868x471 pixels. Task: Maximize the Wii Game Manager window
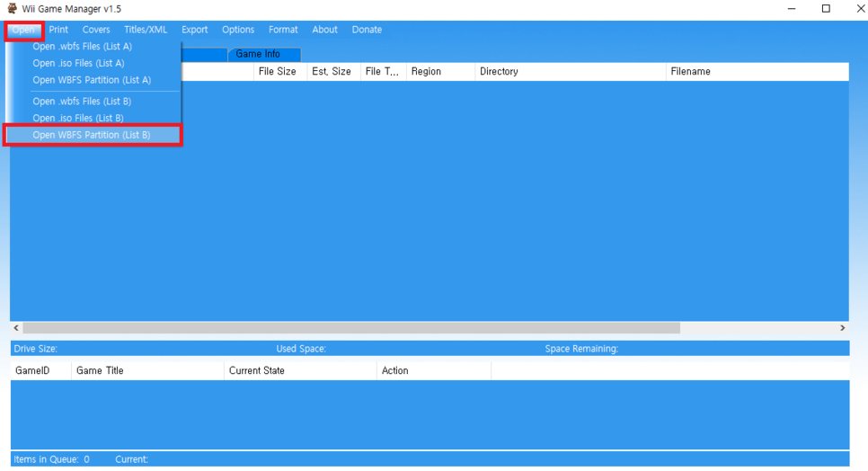[826, 9]
